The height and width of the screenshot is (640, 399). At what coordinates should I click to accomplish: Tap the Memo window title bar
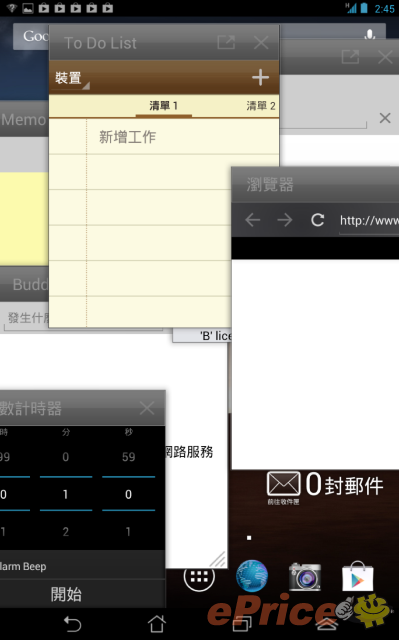pos(24,119)
